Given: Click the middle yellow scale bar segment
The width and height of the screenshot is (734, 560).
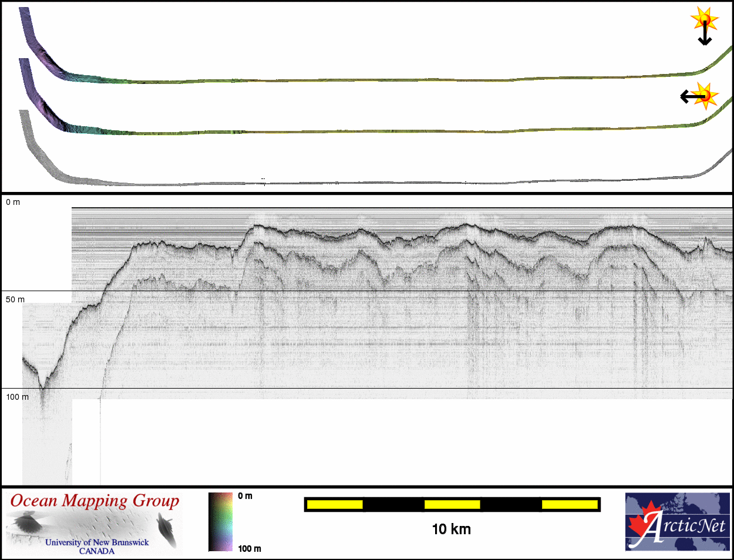Looking at the screenshot, I should (452, 504).
